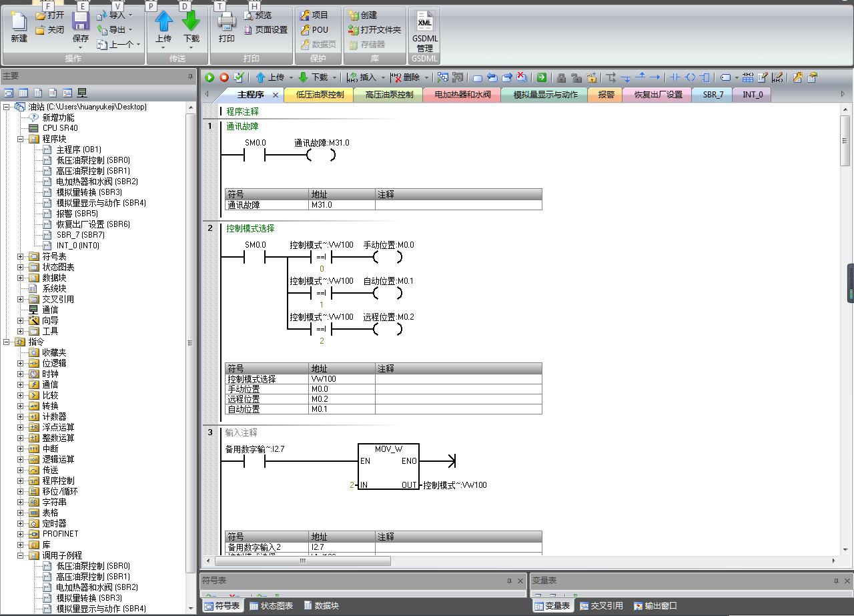
Task: Collapse the 程序块 tree node
Action: point(20,139)
